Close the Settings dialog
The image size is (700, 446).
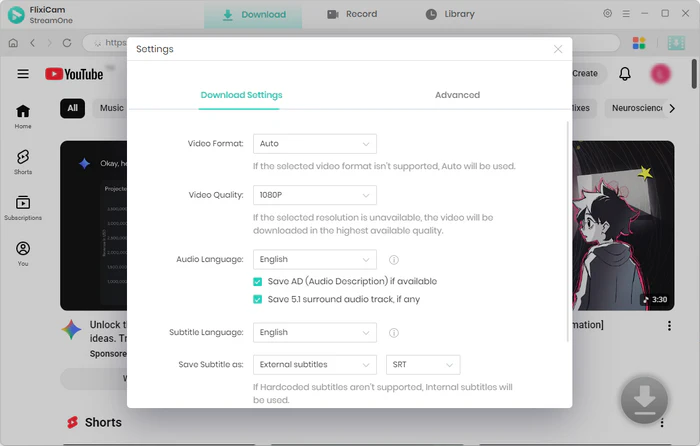pos(558,49)
